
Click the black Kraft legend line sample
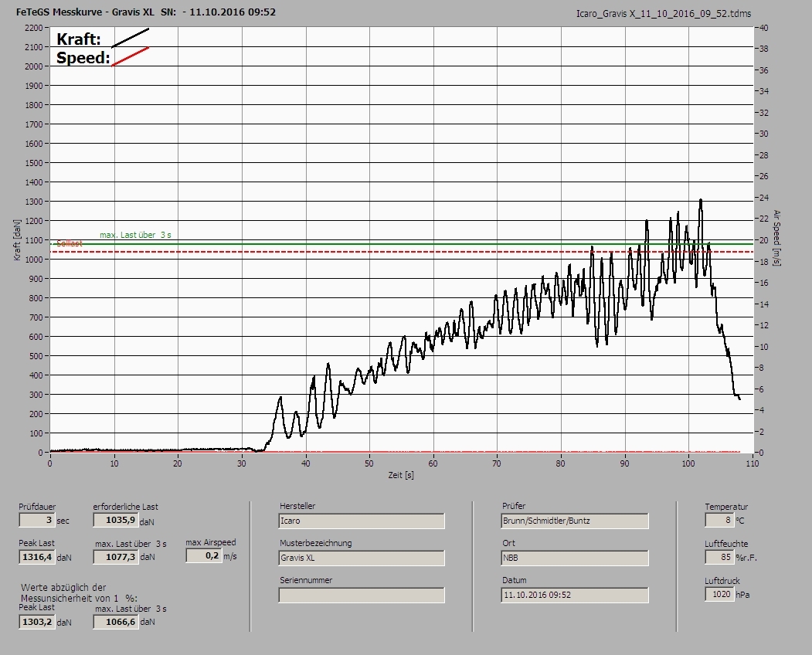pos(130,38)
